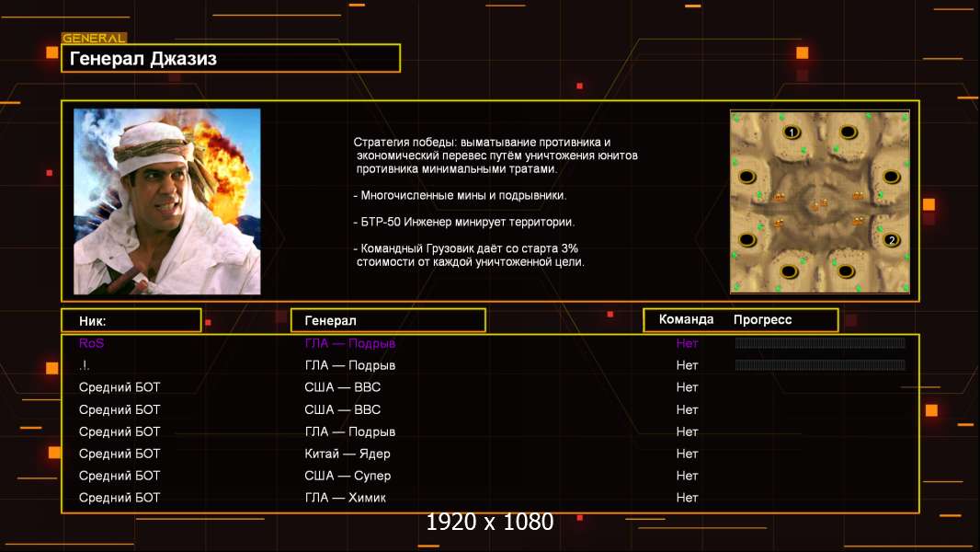The height and width of the screenshot is (552, 980).
Task: Click the "Команда" column header
Action: tap(686, 319)
